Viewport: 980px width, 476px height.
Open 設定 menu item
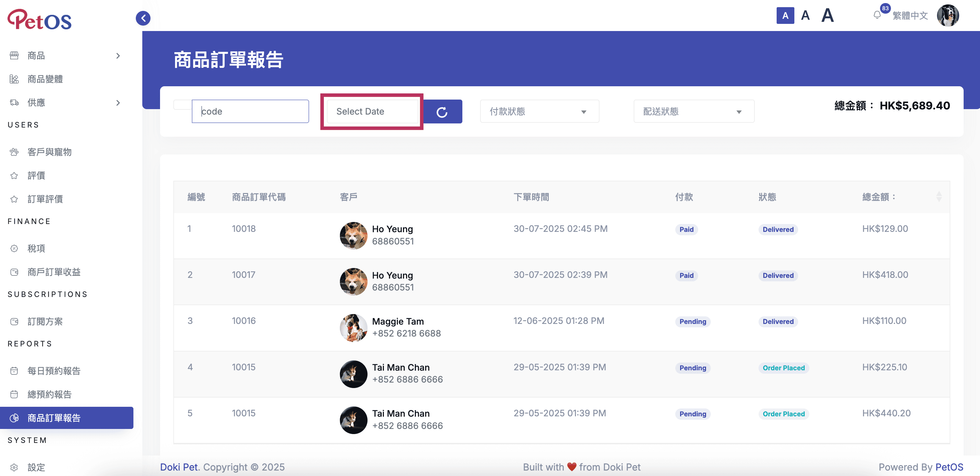[x=36, y=467]
